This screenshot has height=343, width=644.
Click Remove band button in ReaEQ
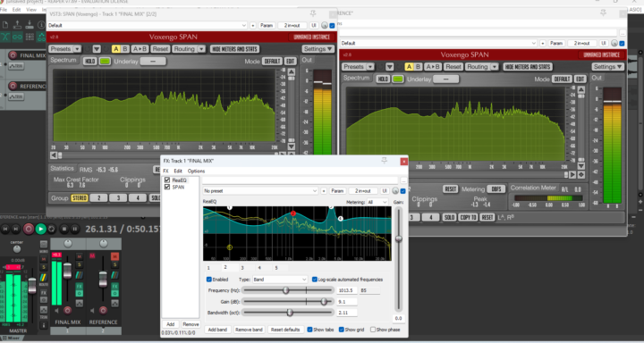pyautogui.click(x=249, y=330)
